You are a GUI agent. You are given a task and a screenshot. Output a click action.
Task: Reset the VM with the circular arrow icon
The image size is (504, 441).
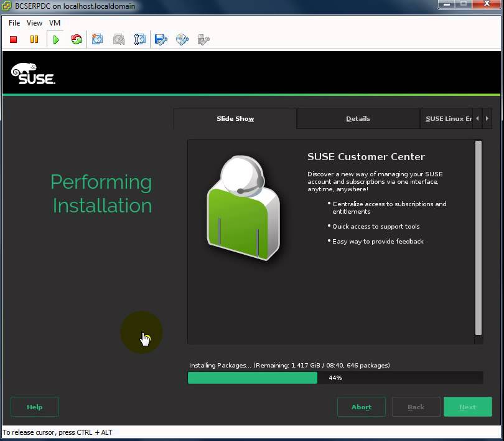click(77, 40)
